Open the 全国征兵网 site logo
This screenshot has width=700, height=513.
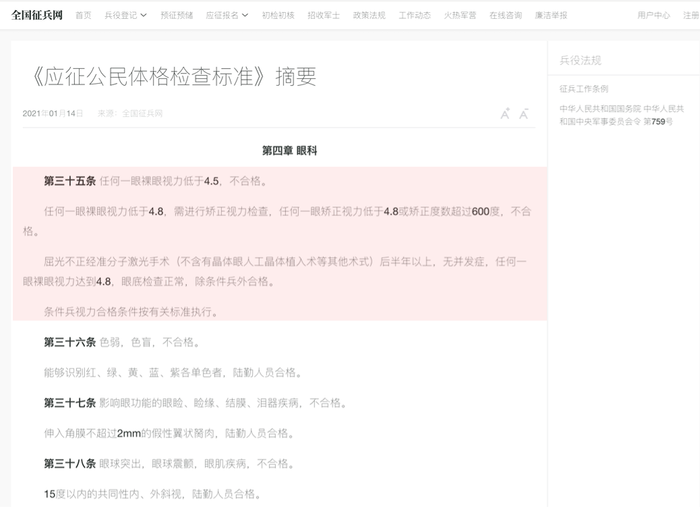pyautogui.click(x=37, y=15)
